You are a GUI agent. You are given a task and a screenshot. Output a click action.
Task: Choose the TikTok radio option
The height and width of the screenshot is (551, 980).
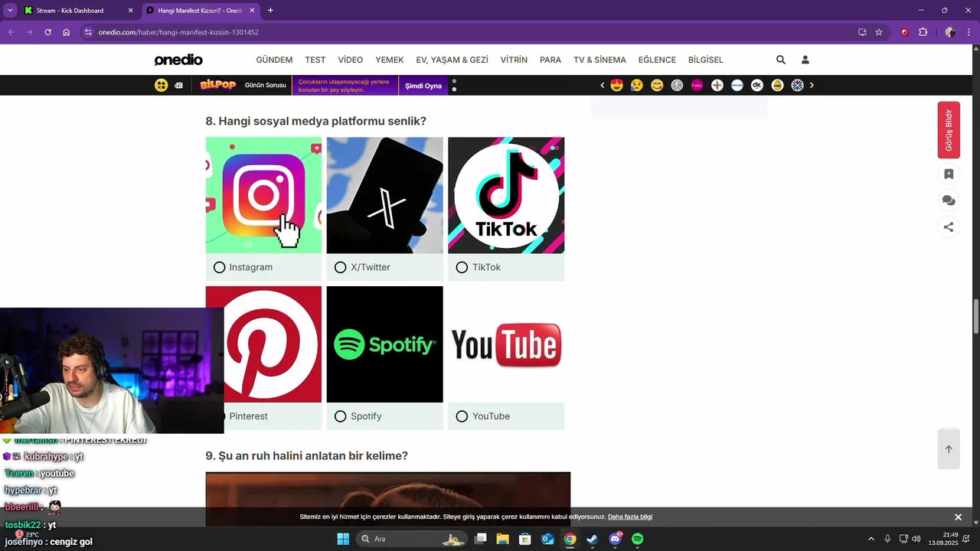click(x=462, y=267)
